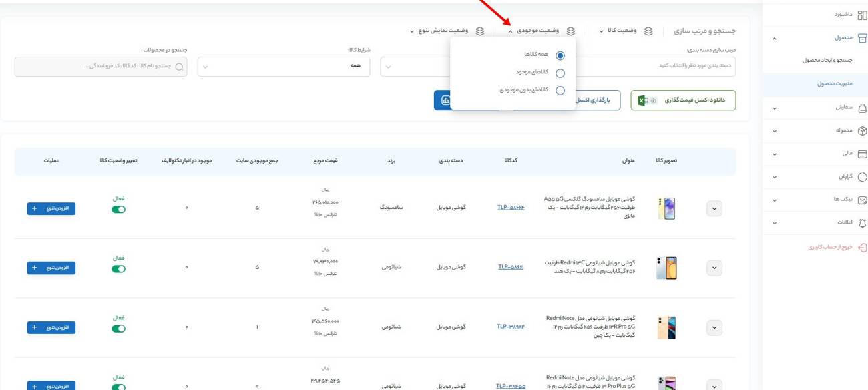Click the سفارش order bag icon
Viewport: 868px width, 390px height.
coord(862,108)
